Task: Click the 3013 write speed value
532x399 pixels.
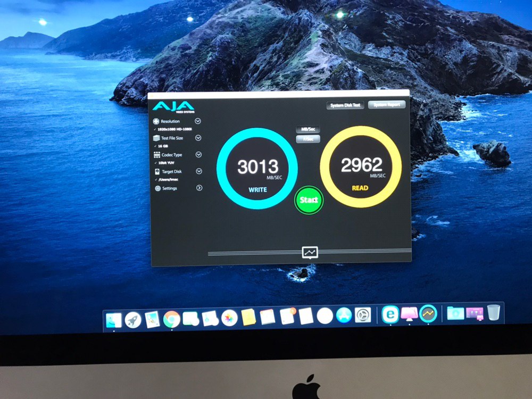Action: click(258, 167)
